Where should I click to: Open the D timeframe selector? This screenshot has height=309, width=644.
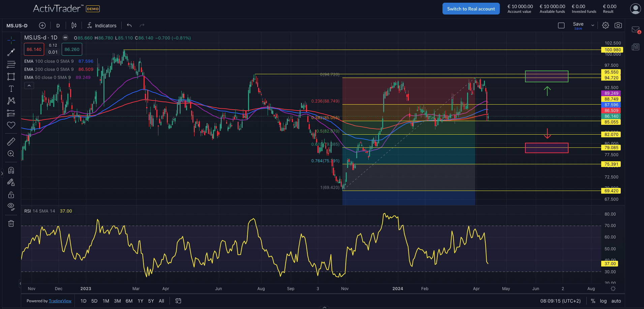(x=58, y=25)
